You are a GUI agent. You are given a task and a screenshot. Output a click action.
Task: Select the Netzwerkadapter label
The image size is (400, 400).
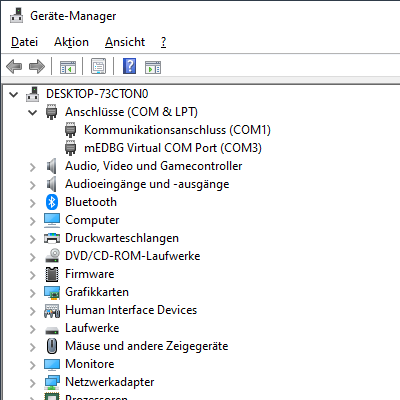point(110,382)
